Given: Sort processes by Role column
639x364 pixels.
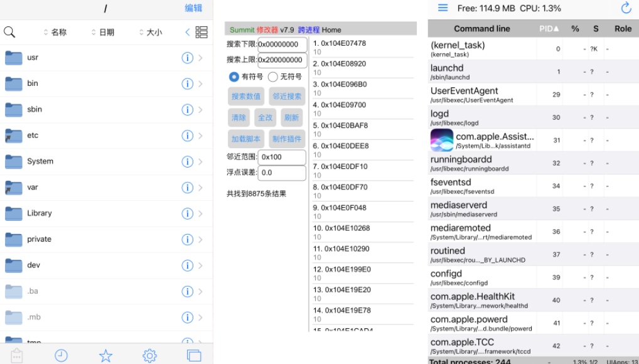Looking at the screenshot, I should pyautogui.click(x=623, y=28).
